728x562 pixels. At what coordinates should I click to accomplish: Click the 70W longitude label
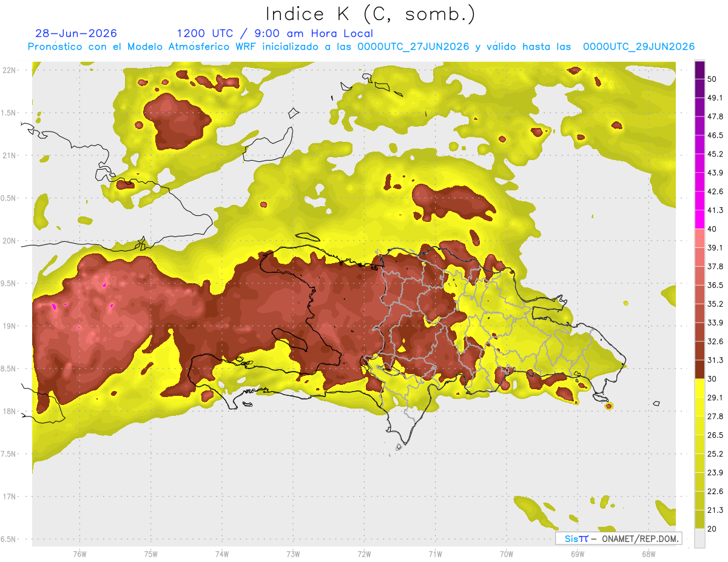(x=506, y=554)
